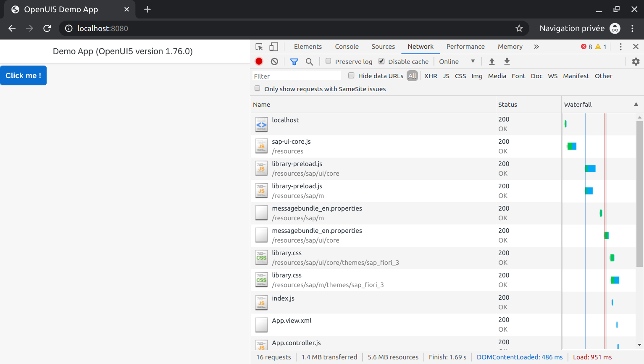Screen dimensions: 644x364
Task: Show more DevTools tabs chevron
Action: 536,47
